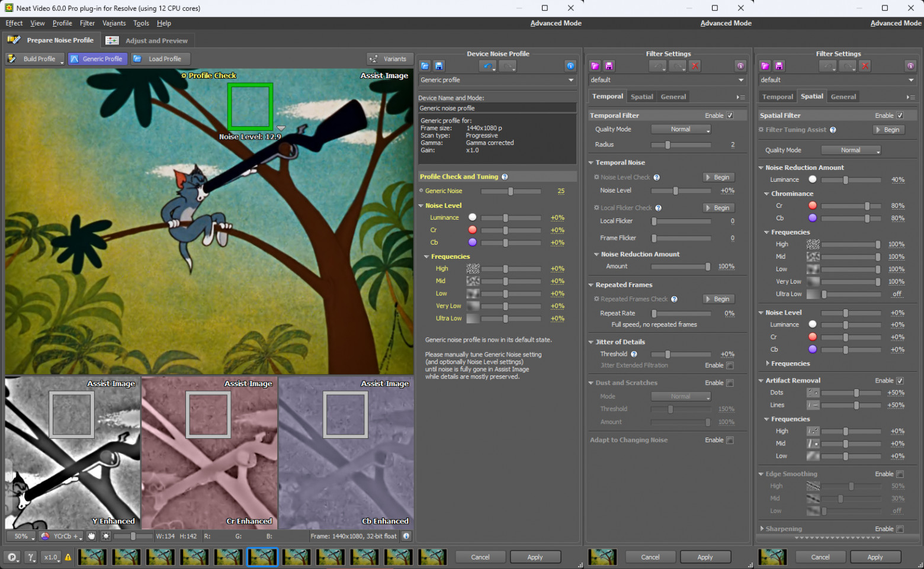
Task: Disable the Temporal Filter checkbox
Action: (x=730, y=115)
